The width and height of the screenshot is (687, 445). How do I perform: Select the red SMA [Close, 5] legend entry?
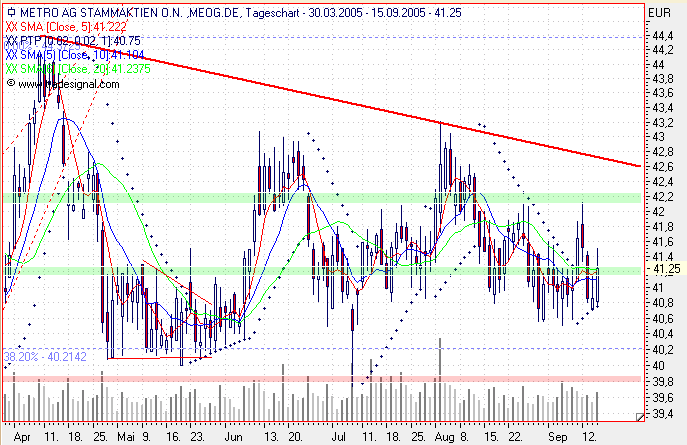pyautogui.click(x=66, y=27)
